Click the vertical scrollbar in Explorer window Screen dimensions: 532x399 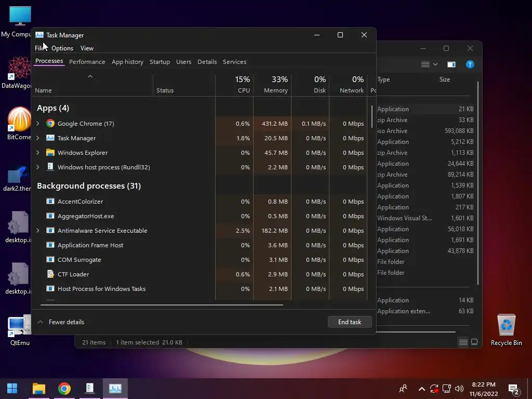tap(478, 183)
